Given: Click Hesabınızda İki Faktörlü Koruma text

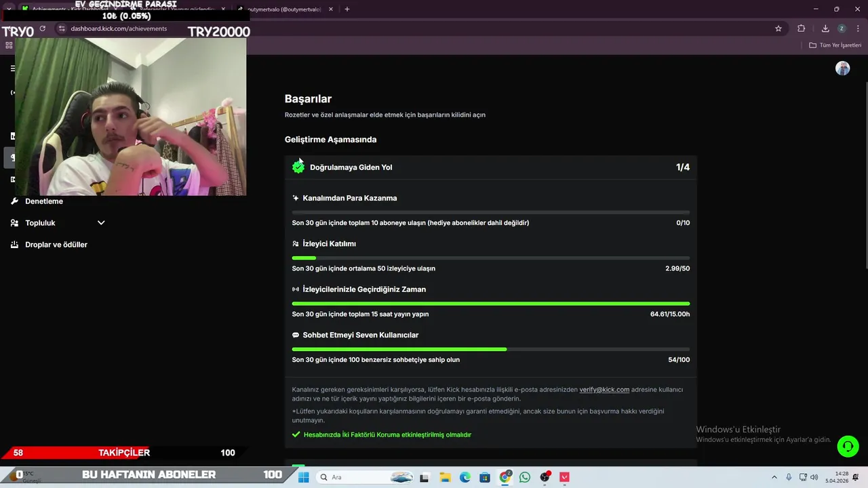Looking at the screenshot, I should click(387, 434).
